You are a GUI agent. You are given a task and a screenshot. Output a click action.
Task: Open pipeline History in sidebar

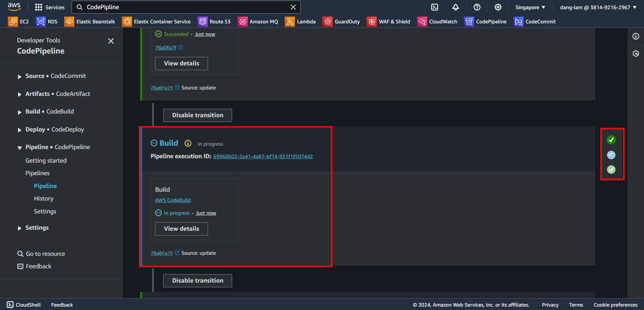(x=44, y=199)
